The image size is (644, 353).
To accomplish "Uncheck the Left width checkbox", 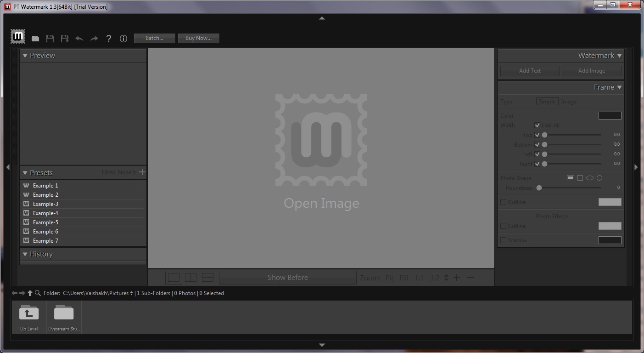I will 537,154.
